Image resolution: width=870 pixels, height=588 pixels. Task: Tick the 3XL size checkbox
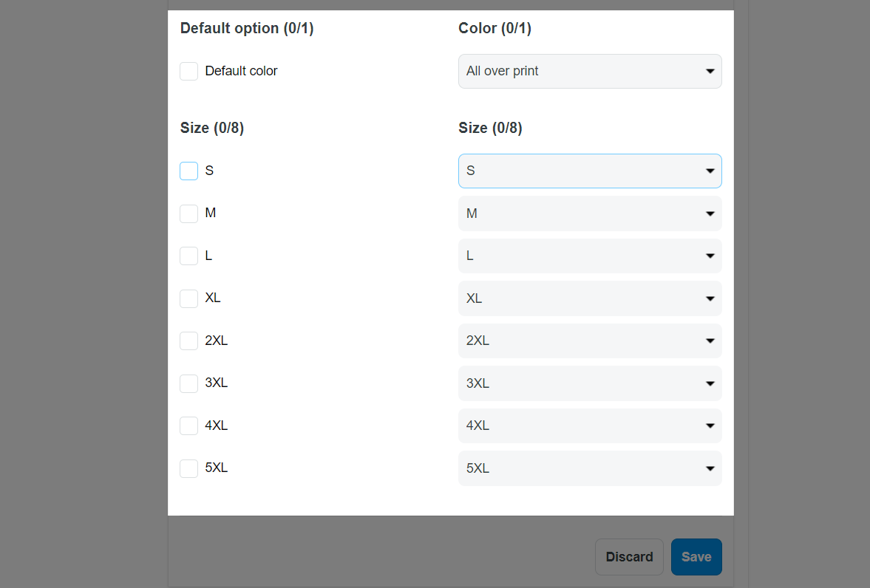coord(188,383)
